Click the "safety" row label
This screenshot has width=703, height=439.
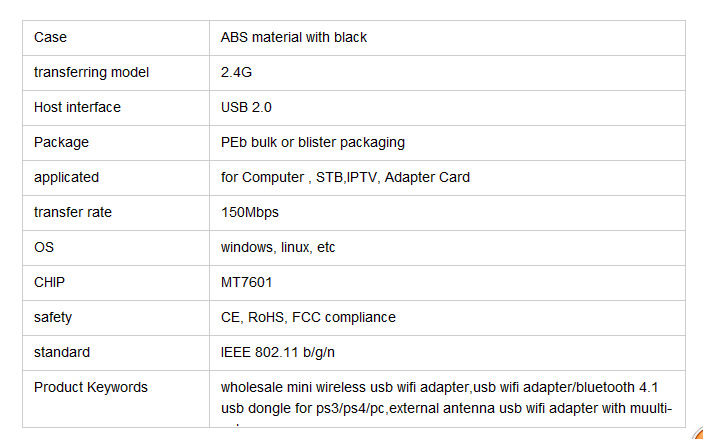(x=53, y=317)
